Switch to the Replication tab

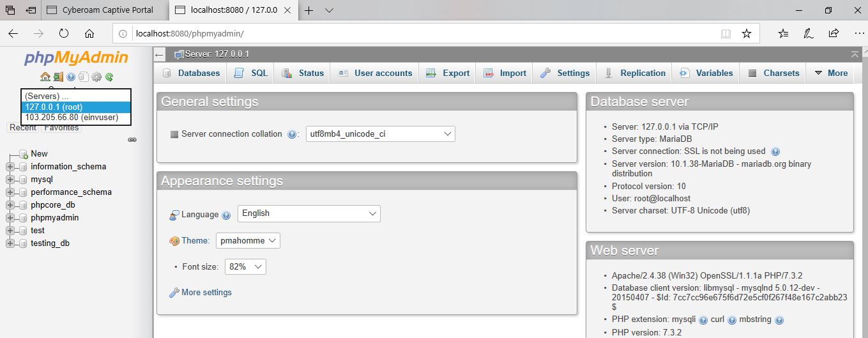click(x=634, y=73)
